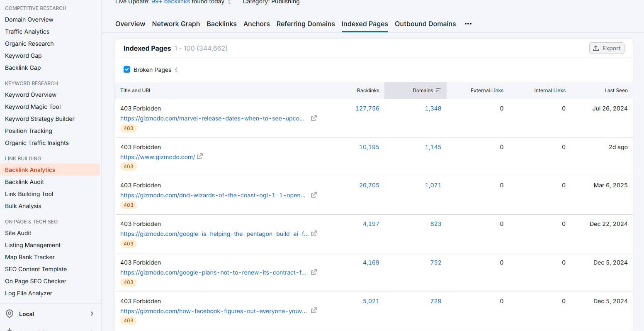
Task: Click the location pin icon beside Local
Action: 10,314
